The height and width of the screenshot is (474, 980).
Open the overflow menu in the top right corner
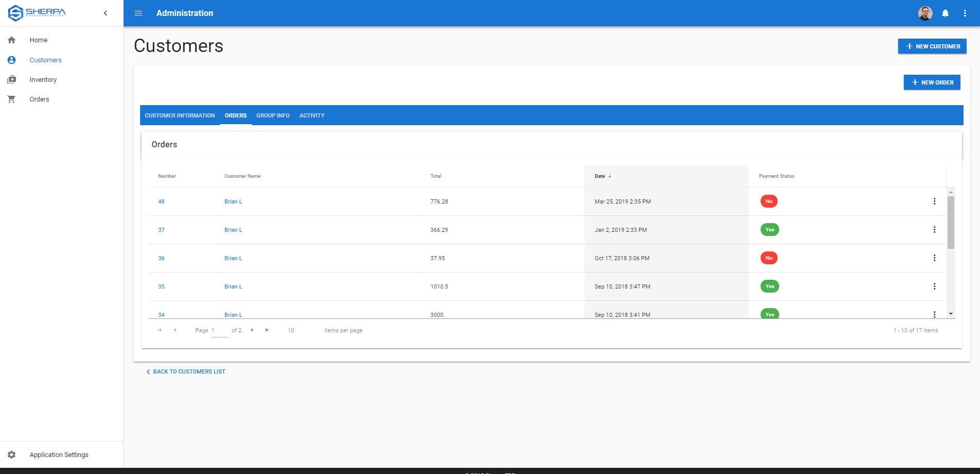click(x=966, y=13)
